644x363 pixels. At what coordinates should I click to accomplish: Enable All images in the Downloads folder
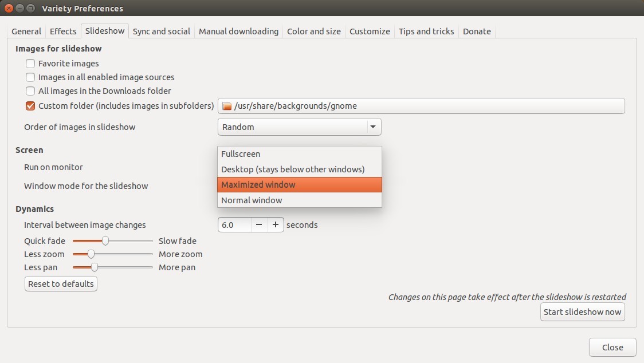(30, 90)
